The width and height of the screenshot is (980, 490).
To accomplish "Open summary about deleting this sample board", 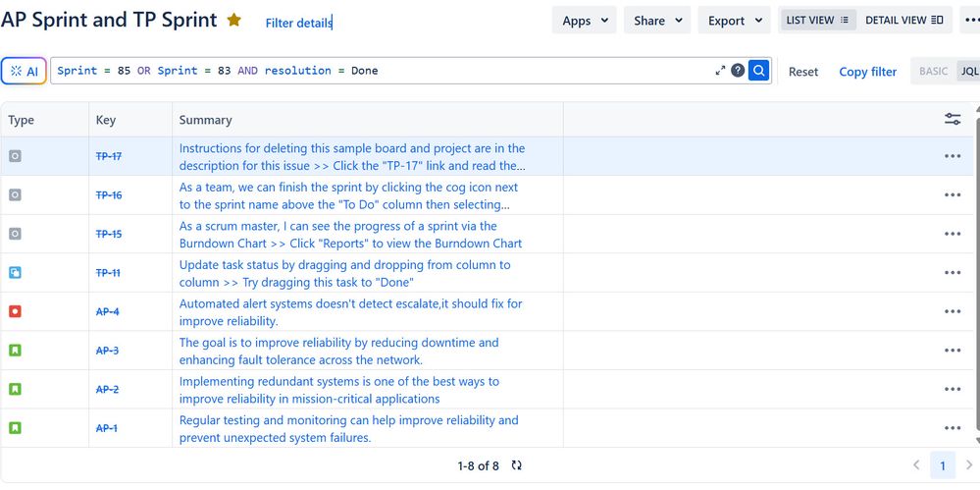I will [352, 157].
